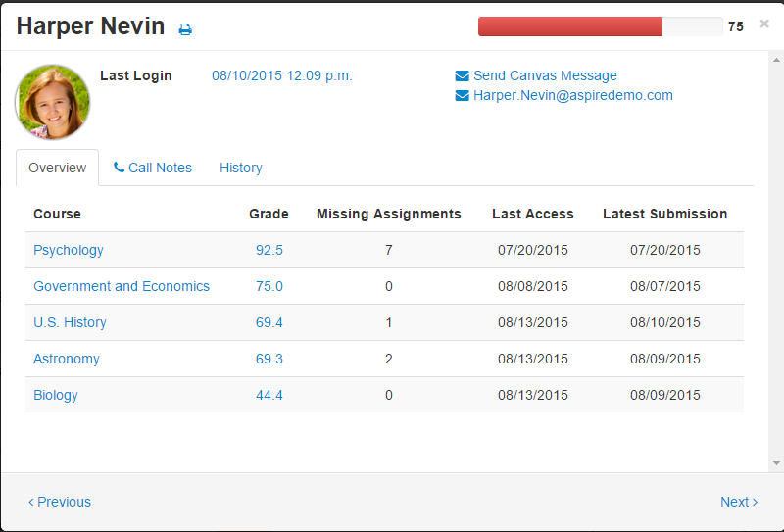Go to the Next student
Viewport: 784px width, 532px height.
tap(739, 502)
